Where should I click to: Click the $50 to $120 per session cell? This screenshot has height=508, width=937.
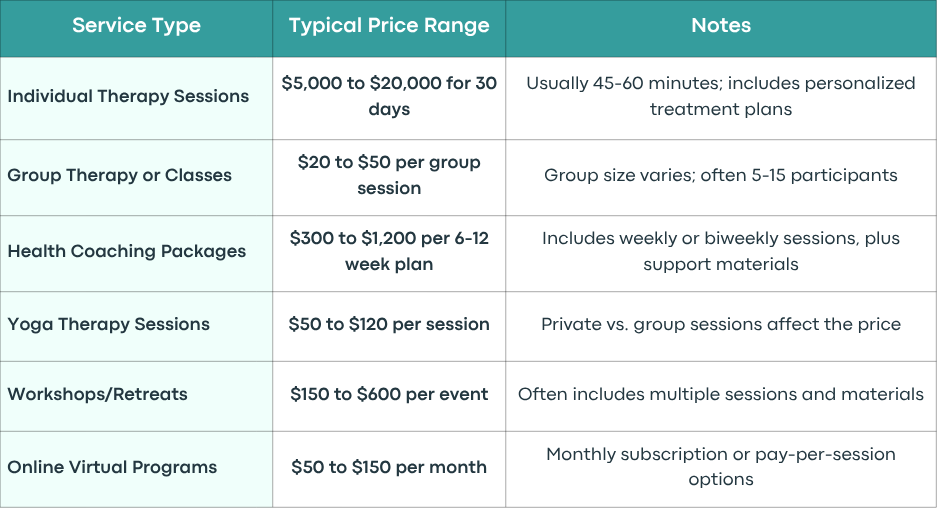click(389, 326)
